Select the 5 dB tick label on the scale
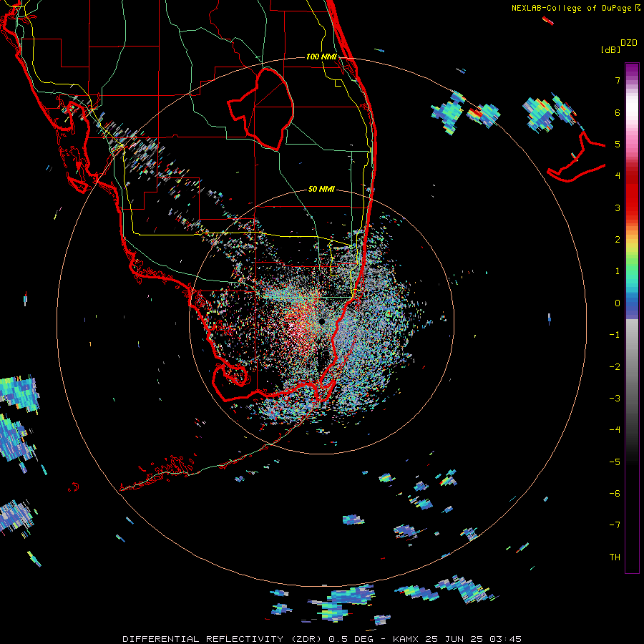The image size is (644, 644). coord(618,144)
